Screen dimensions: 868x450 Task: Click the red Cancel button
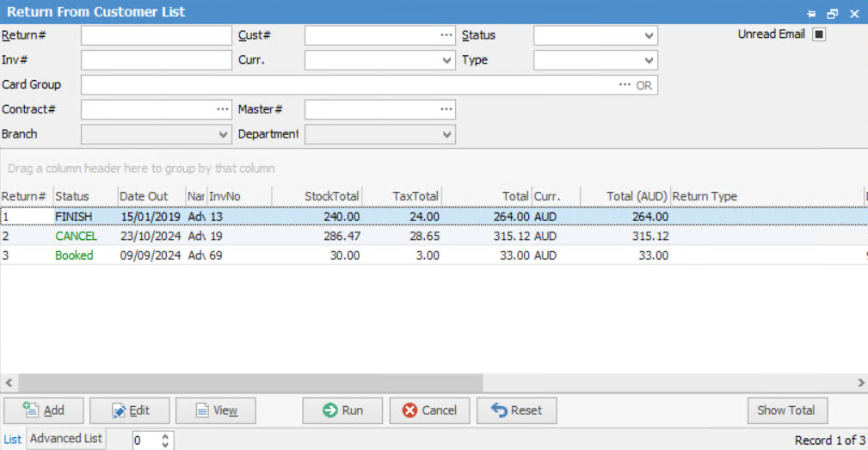coord(429,410)
